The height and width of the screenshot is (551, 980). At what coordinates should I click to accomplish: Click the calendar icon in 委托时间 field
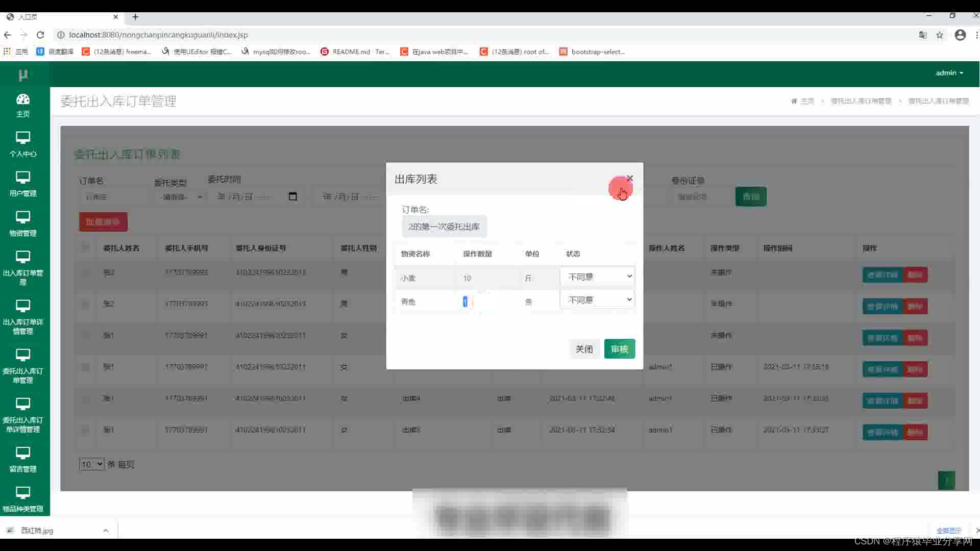pyautogui.click(x=292, y=196)
